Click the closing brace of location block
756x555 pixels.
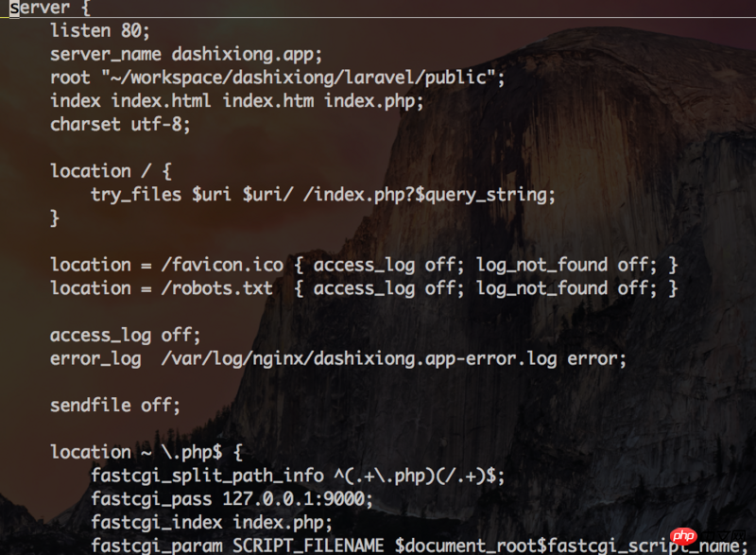(55, 218)
